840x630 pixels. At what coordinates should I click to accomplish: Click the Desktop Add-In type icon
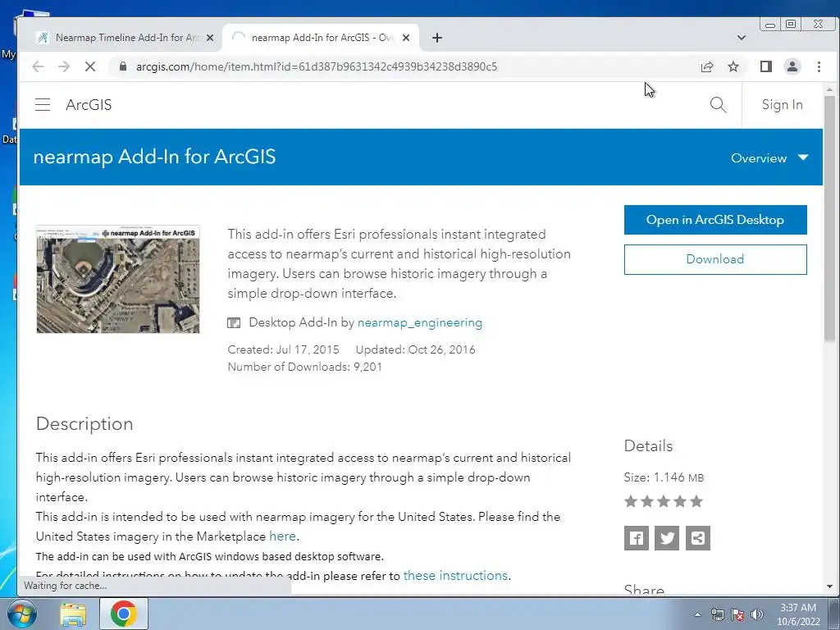[234, 322]
